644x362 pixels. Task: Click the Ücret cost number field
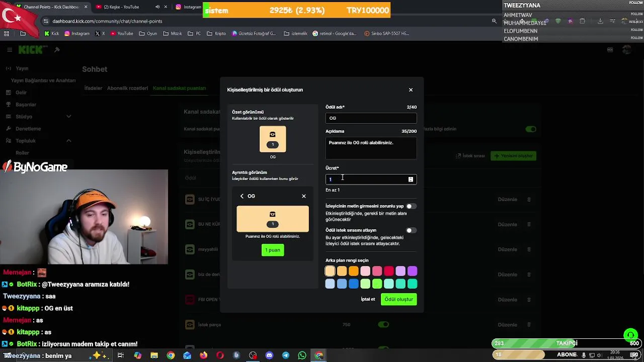(371, 179)
